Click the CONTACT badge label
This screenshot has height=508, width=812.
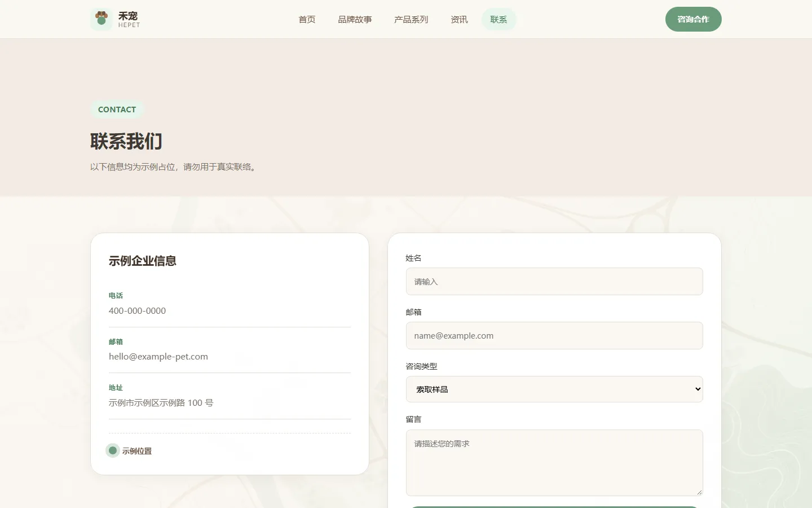[117, 110]
